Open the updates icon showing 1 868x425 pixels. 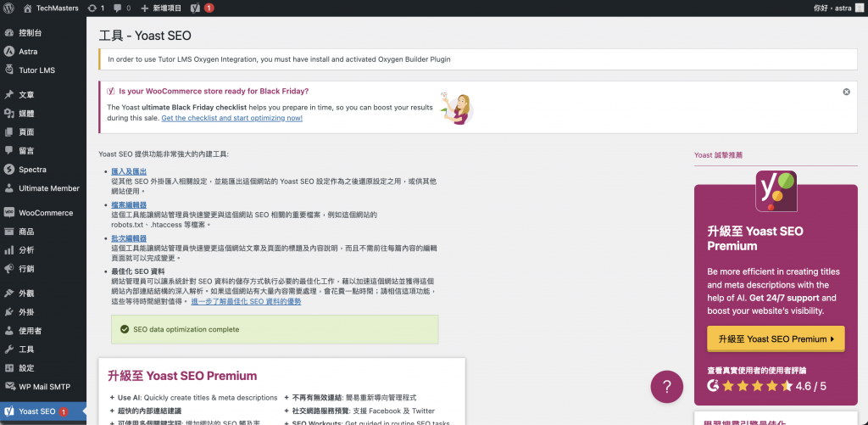tap(92, 8)
